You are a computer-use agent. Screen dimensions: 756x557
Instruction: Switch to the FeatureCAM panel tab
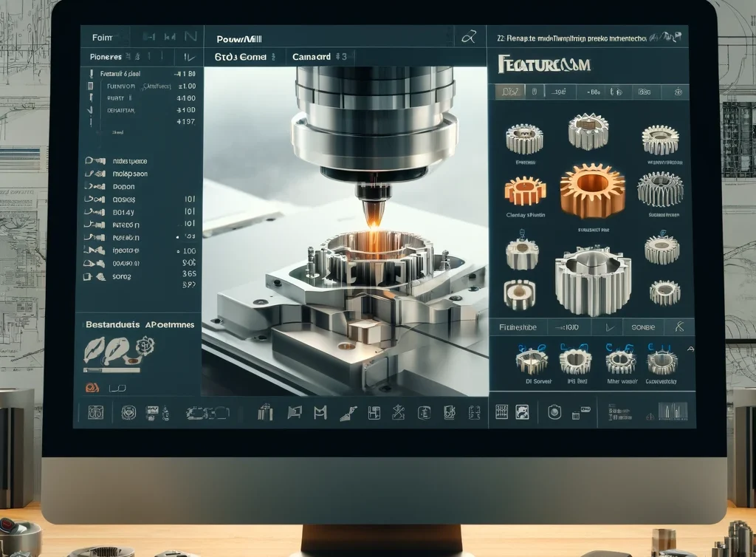(x=541, y=65)
